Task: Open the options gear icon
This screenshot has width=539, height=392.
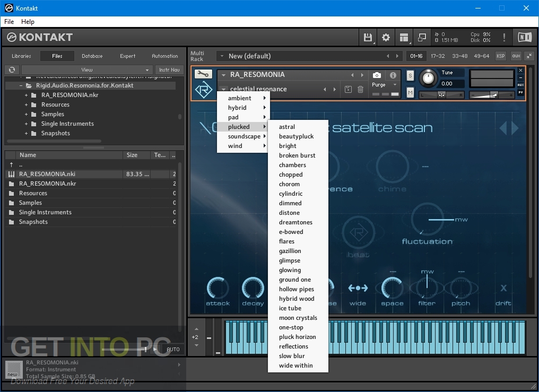Action: (386, 37)
